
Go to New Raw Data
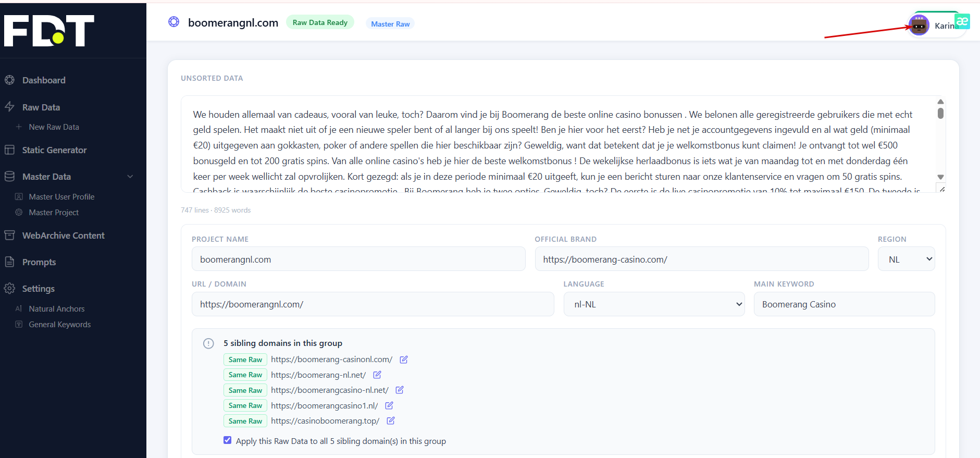pos(54,127)
